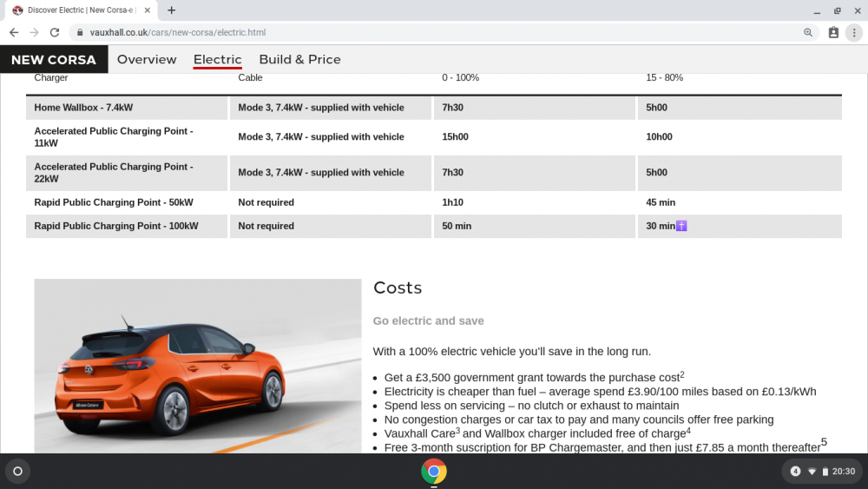The image size is (868, 489).
Task: Click the No congestion charges bullet
Action: click(x=579, y=420)
